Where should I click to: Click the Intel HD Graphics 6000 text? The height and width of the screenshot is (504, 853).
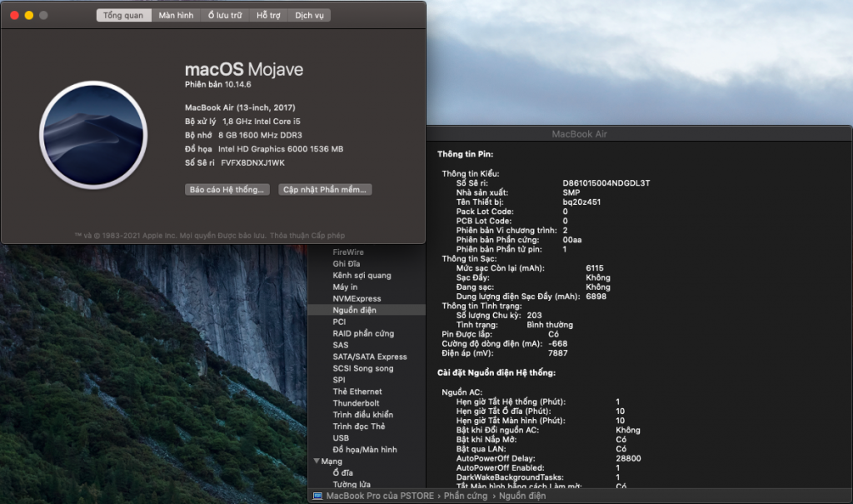click(281, 148)
